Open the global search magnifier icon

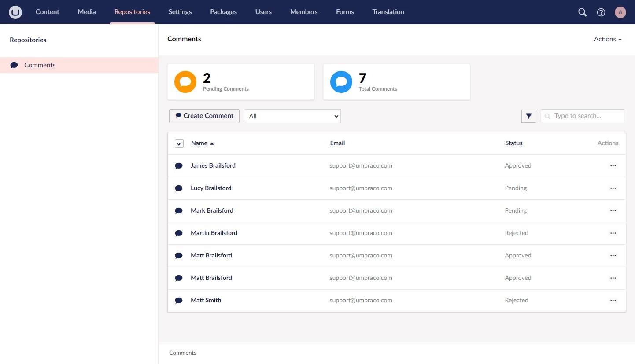click(x=582, y=12)
